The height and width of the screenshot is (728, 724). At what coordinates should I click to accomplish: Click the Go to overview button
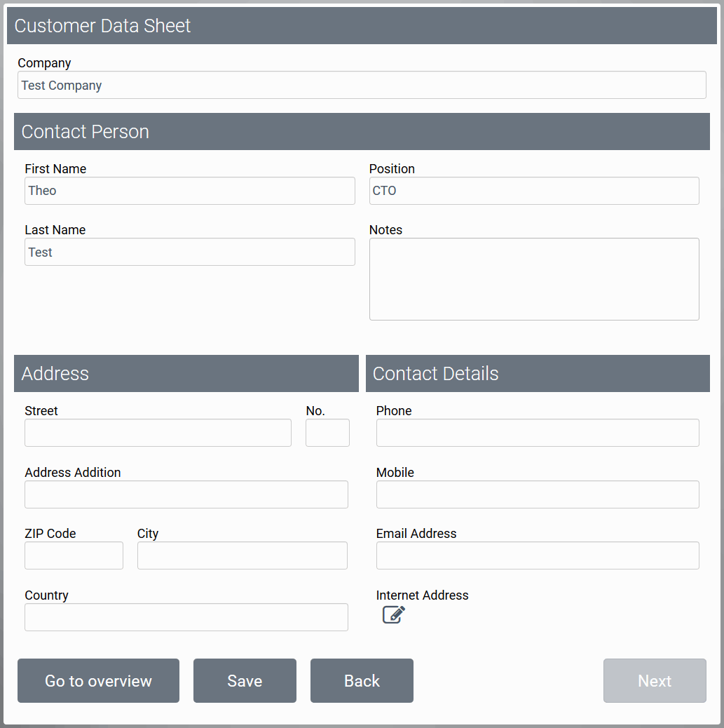click(x=98, y=680)
